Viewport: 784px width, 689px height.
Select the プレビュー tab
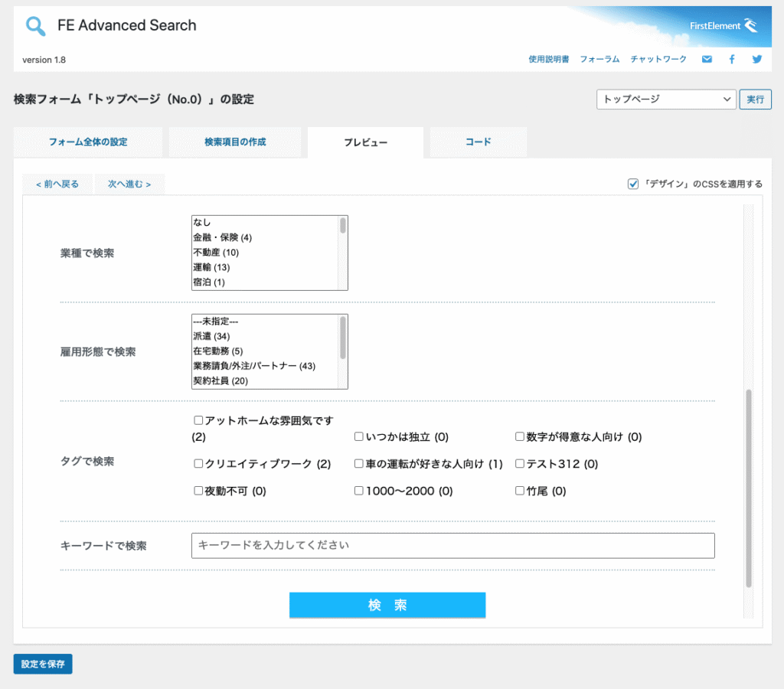pos(365,142)
